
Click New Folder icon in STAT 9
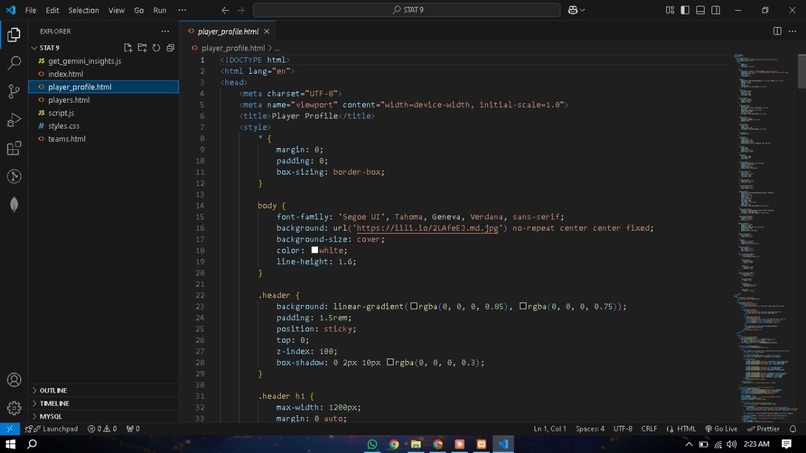[x=142, y=48]
